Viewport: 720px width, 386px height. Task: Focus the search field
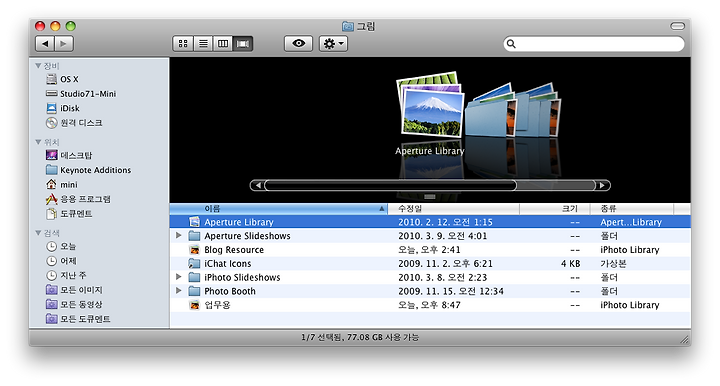pyautogui.click(x=594, y=44)
